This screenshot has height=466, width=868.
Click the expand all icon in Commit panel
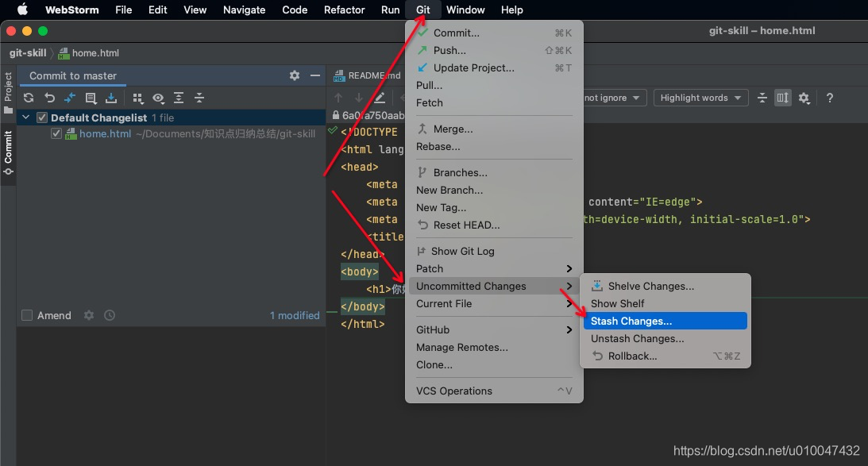coord(179,98)
